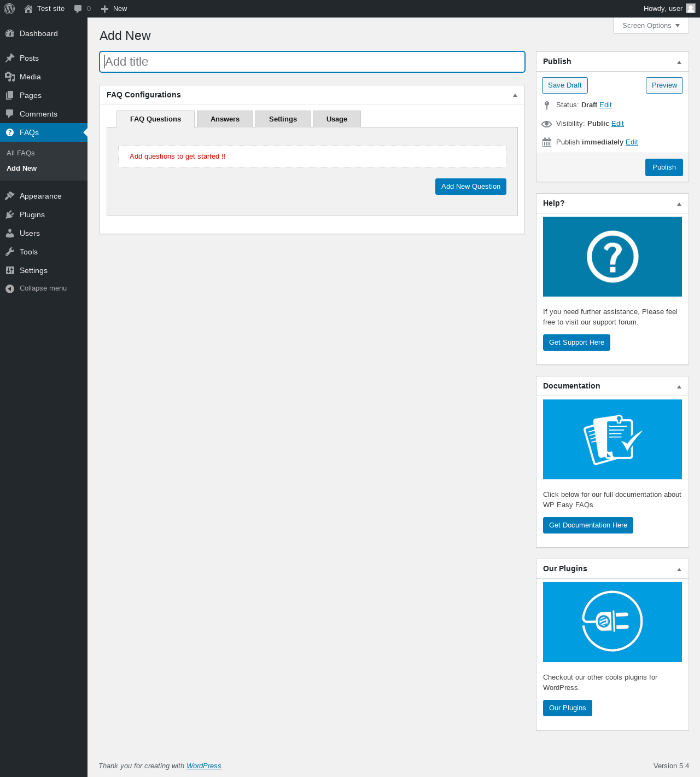Click the Save Draft button
The image size is (700, 777).
pos(565,85)
